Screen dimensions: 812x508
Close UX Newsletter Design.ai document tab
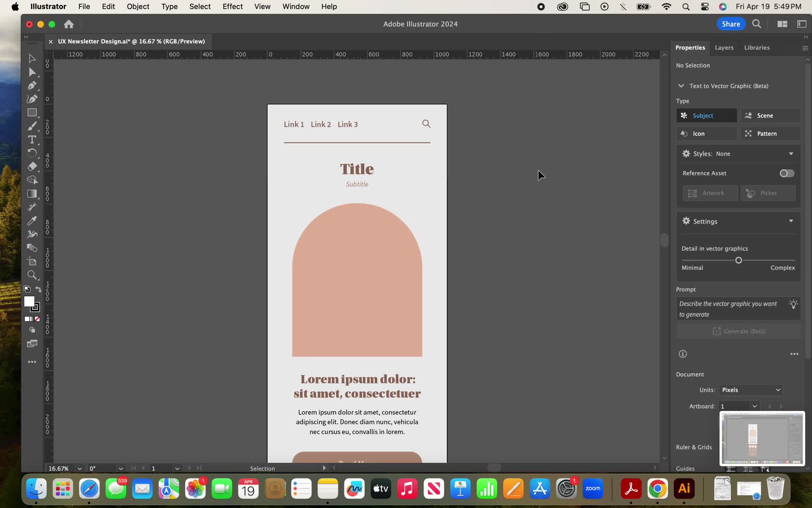point(50,41)
